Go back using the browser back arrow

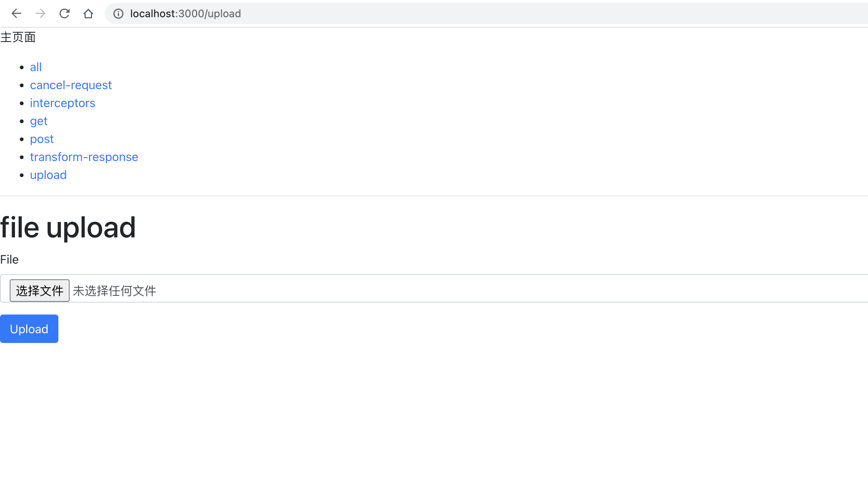(x=16, y=13)
